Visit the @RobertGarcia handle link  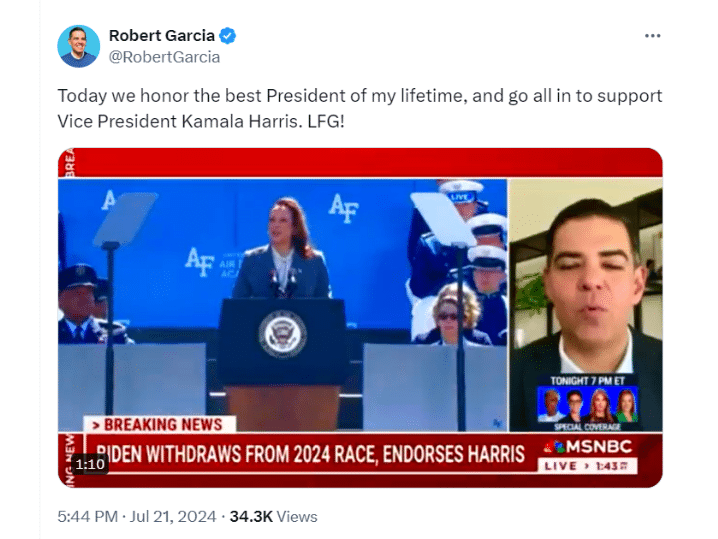tap(164, 57)
